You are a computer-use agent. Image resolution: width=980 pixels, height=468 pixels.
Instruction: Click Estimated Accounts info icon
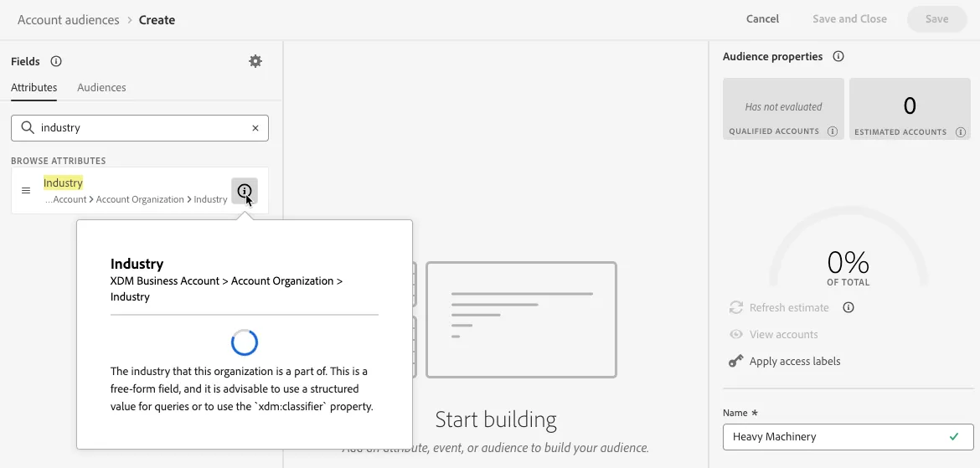click(961, 131)
